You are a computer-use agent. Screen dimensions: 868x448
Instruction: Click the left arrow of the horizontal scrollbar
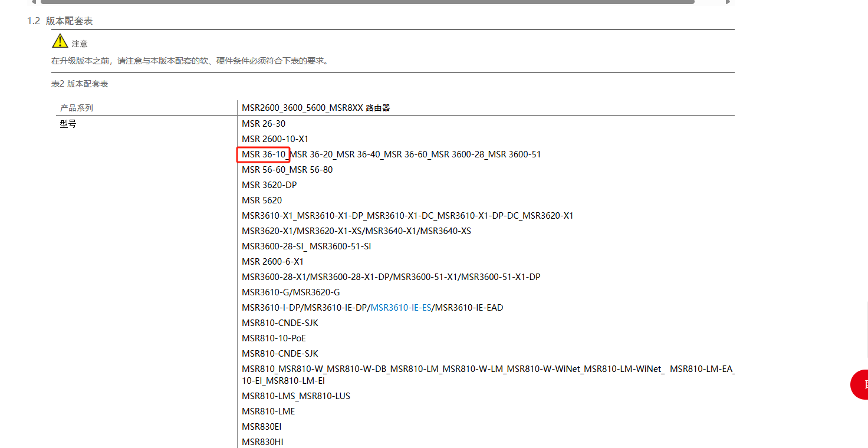[33, 2]
